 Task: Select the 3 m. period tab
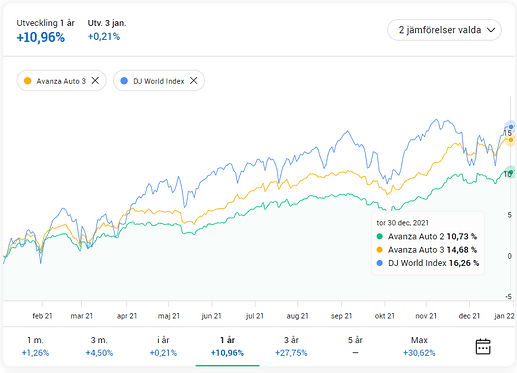(99, 346)
